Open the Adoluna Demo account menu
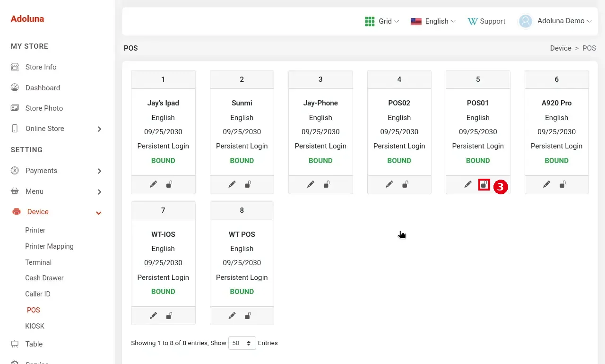This screenshot has width=605, height=364. [555, 21]
